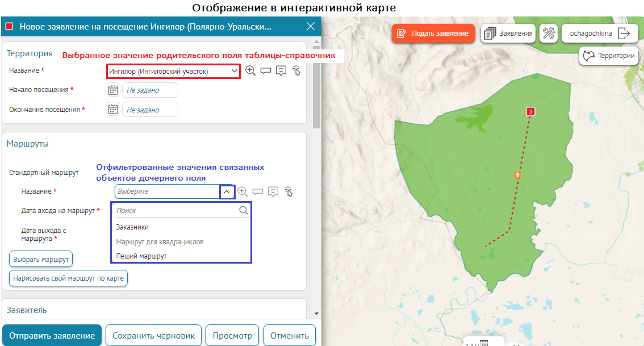The width and height of the screenshot is (644, 346).
Task: Click the Территории button on map
Action: pos(609,56)
